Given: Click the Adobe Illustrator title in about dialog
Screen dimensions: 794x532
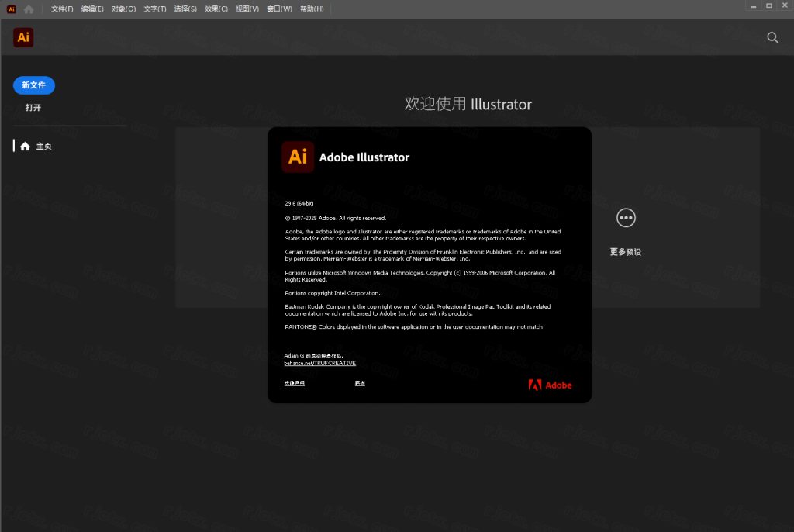Looking at the screenshot, I should click(364, 157).
